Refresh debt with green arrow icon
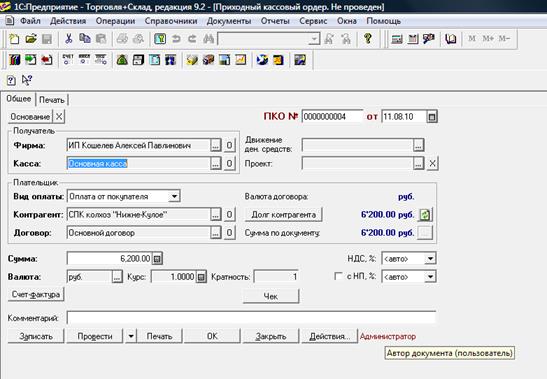The width and height of the screenshot is (547, 379). (425, 215)
